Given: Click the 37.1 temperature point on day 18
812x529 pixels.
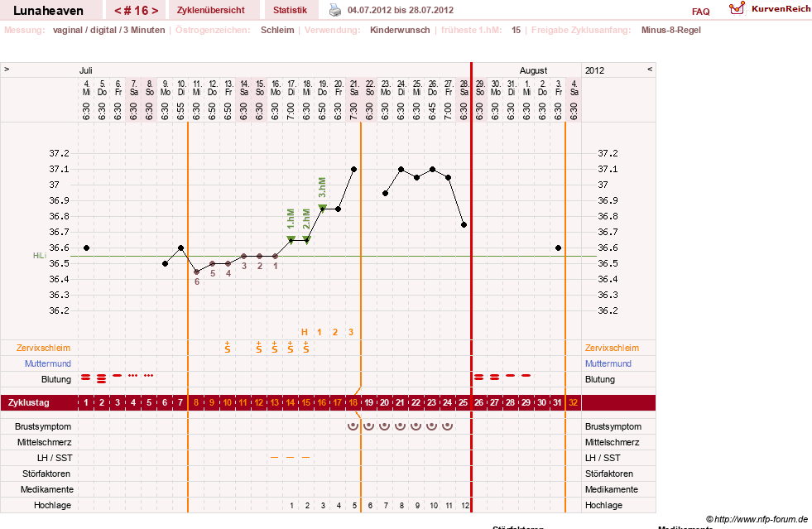Looking at the screenshot, I should 353,170.
